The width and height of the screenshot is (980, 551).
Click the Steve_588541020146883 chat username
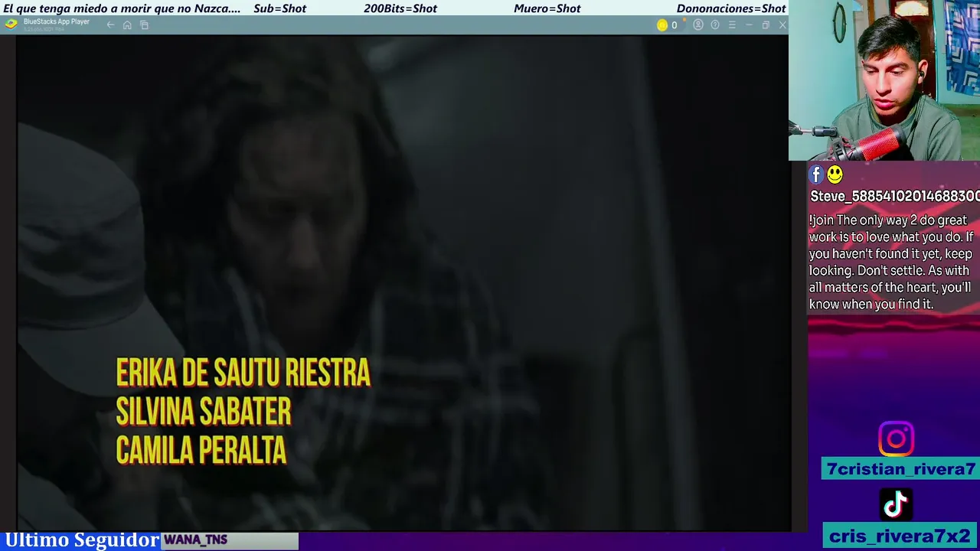pos(895,197)
